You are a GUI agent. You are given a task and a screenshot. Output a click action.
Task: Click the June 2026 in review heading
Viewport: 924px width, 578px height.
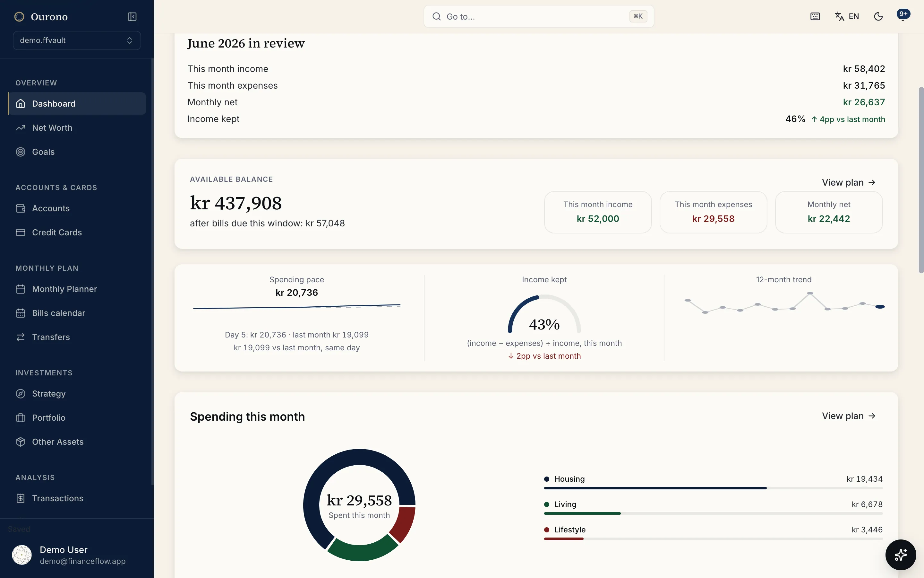click(246, 43)
